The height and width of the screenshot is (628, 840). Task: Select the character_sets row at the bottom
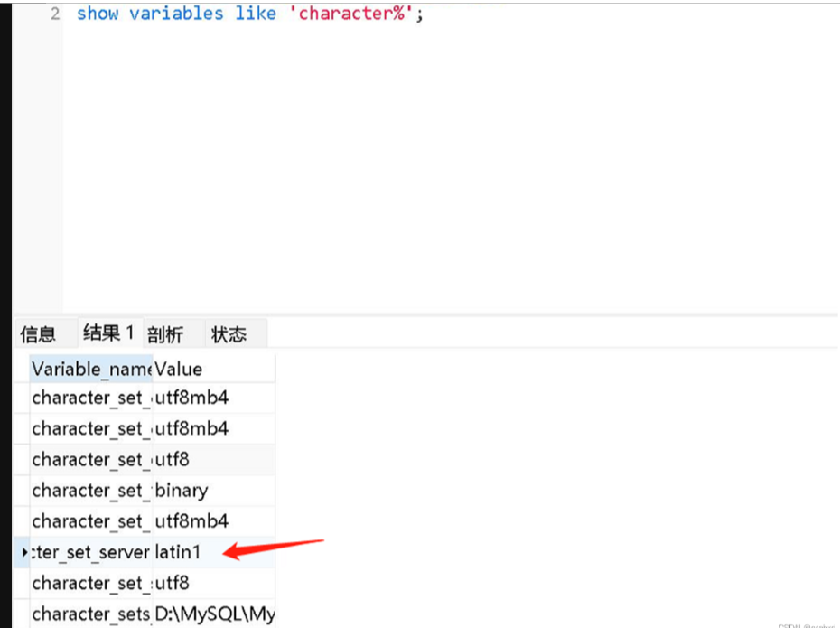point(90,614)
